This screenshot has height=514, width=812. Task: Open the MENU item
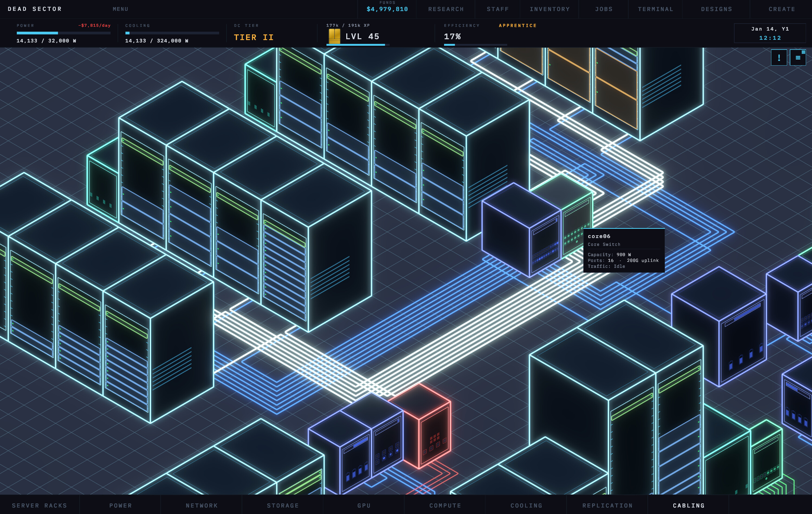pyautogui.click(x=120, y=9)
